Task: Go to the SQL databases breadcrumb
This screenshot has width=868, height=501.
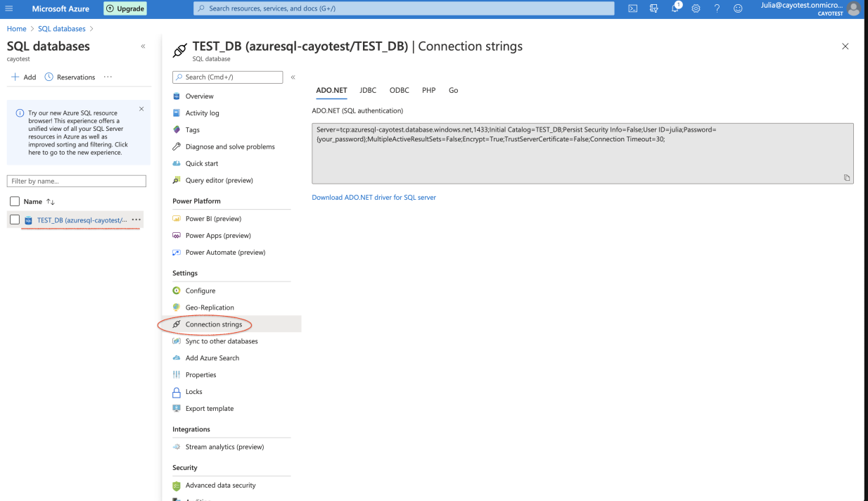Action: (x=62, y=29)
